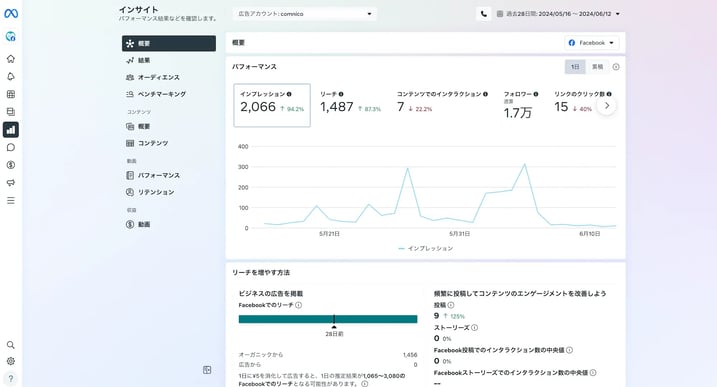Show info icon next to フォロワー
Viewport: 717px width, 387px height.
coord(535,94)
